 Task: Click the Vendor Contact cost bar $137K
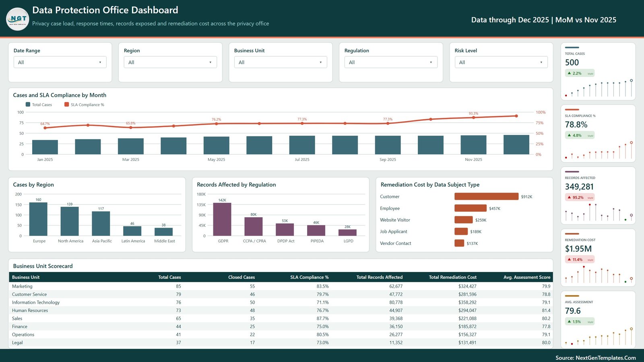tap(459, 243)
